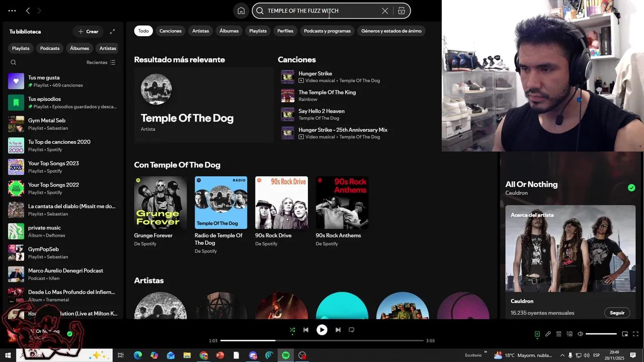Seek on the song progress bar
This screenshot has width=644, height=362.
(322, 341)
